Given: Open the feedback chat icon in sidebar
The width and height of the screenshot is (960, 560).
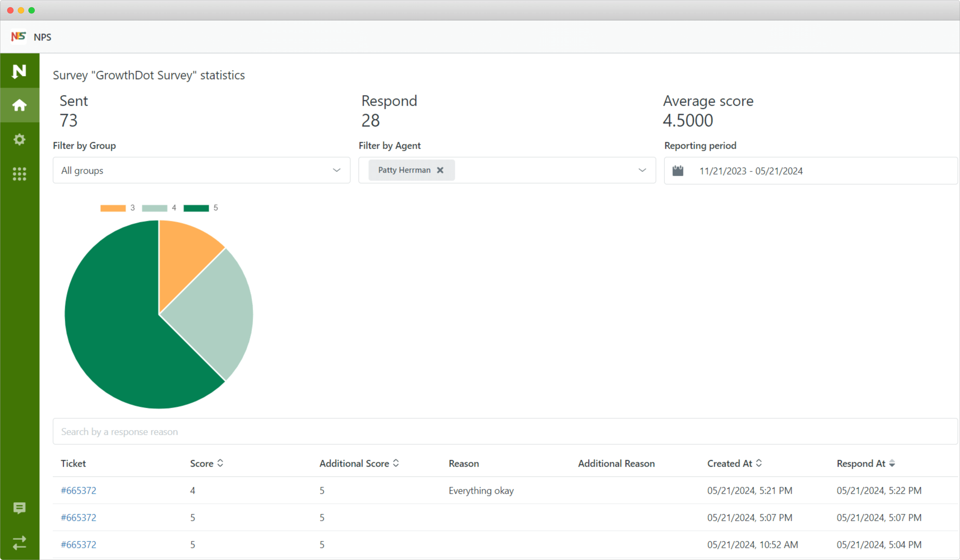Looking at the screenshot, I should [x=19, y=508].
